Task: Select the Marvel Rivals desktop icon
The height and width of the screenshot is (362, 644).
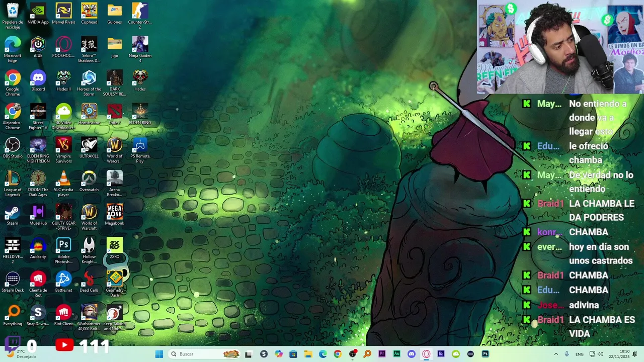Action: (x=63, y=14)
